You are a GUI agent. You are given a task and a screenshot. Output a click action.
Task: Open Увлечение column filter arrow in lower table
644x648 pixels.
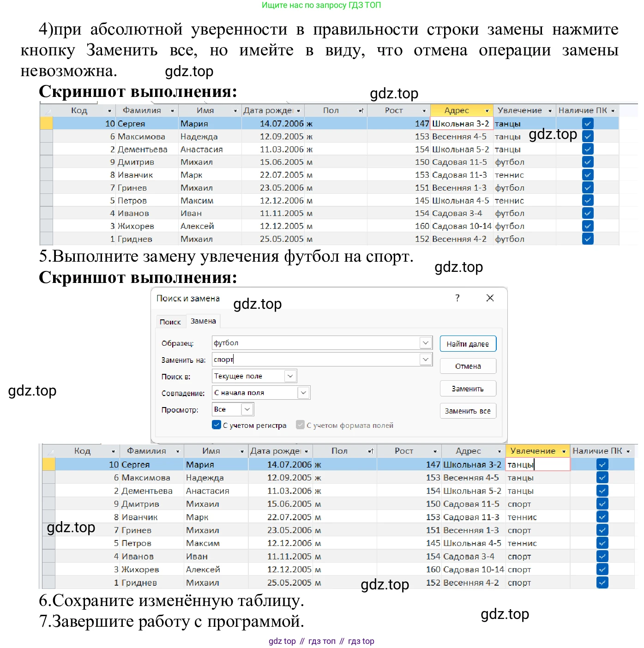pos(564,451)
